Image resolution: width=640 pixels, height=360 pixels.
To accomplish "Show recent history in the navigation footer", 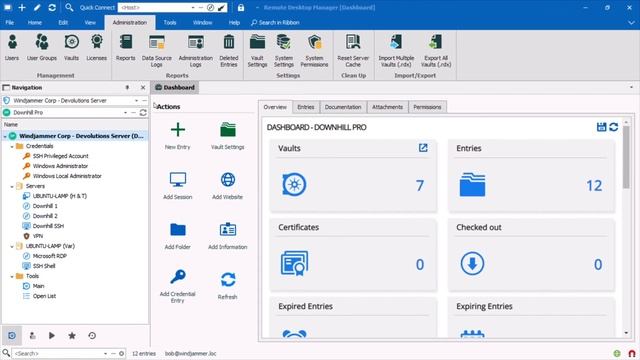I will 92,336.
